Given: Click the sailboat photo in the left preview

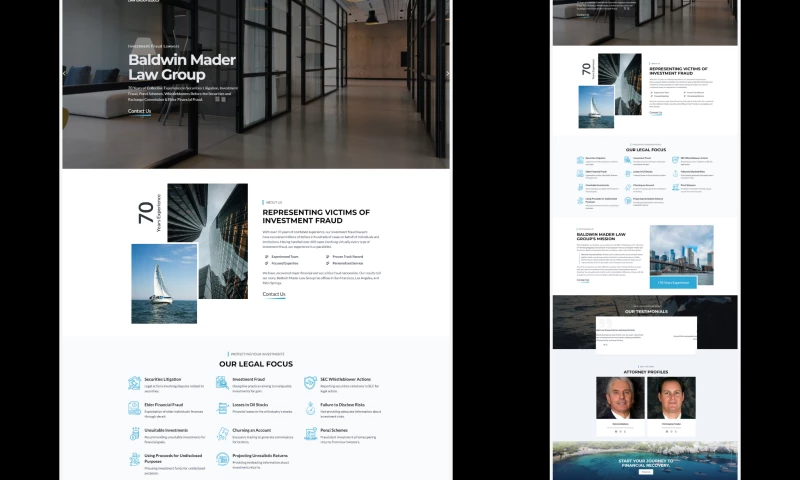Looking at the screenshot, I should pos(164,284).
